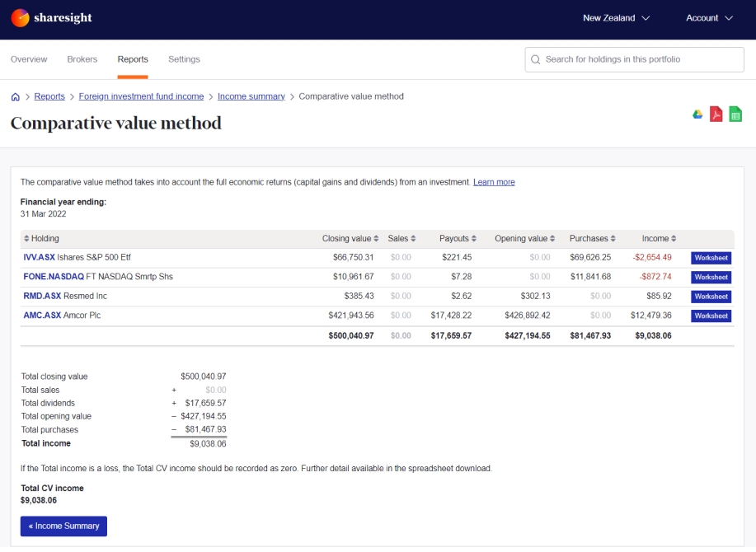
Task: Open Worksheet for FONE.NASDAQ row
Action: 711,278
